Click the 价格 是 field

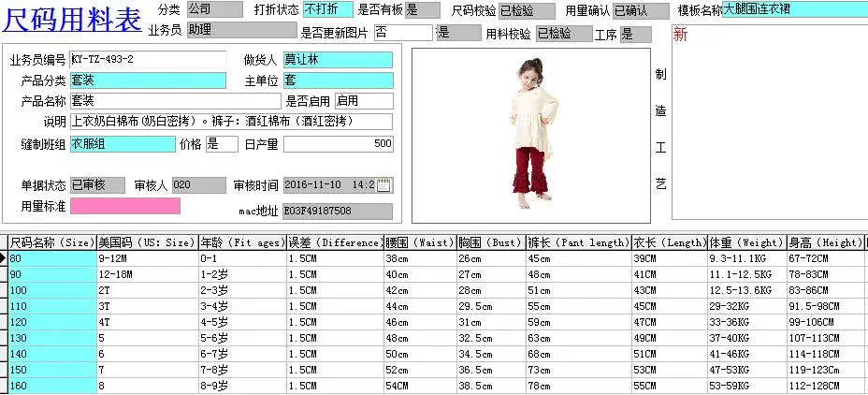click(222, 144)
